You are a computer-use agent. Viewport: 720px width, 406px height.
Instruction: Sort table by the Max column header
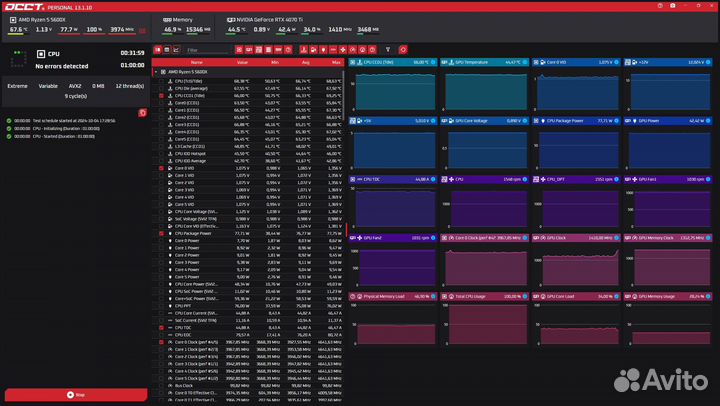click(336, 62)
